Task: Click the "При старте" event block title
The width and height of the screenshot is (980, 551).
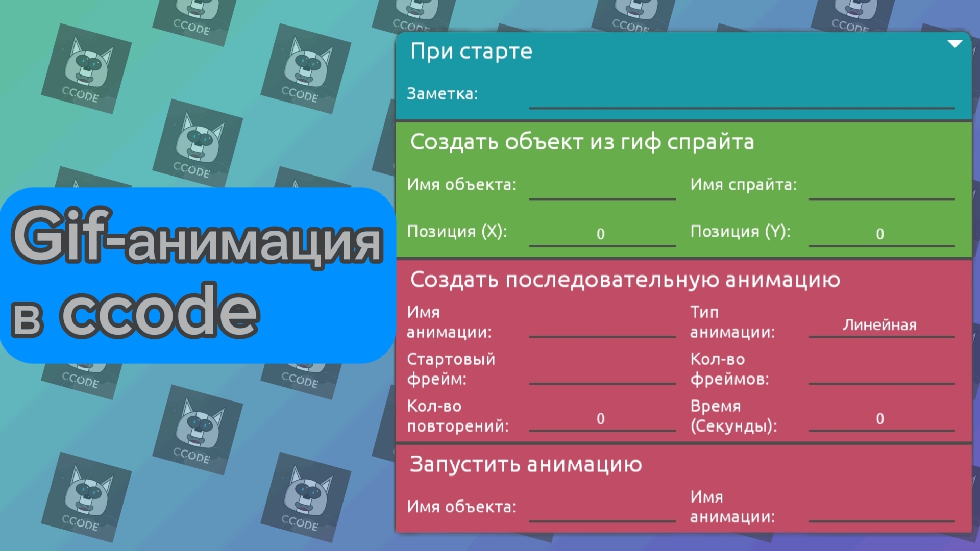Action: pyautogui.click(x=472, y=51)
